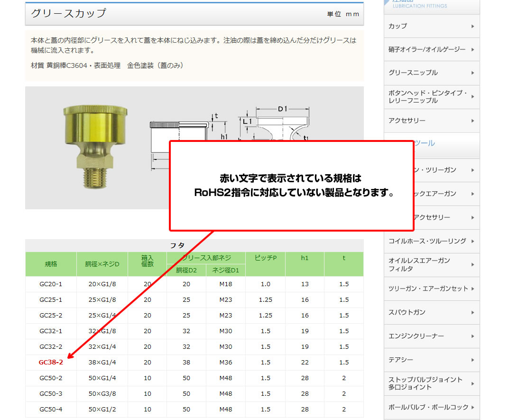509x420 pixels.
Task: Click the 胴径D2 column header
Action: 186,270
